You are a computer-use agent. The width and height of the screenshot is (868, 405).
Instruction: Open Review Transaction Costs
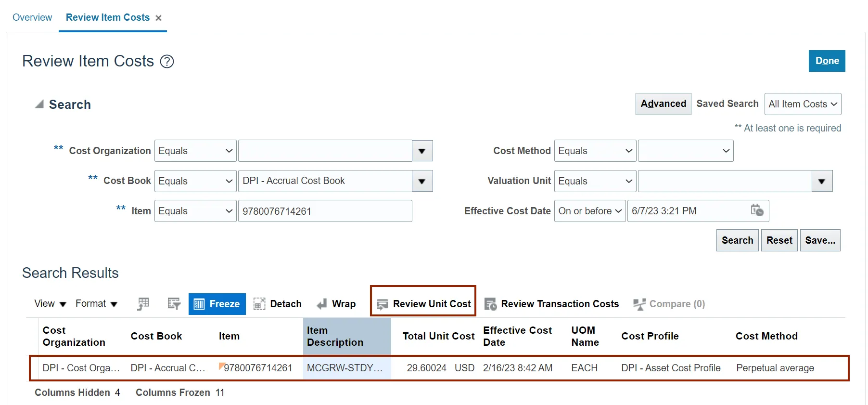coord(551,304)
